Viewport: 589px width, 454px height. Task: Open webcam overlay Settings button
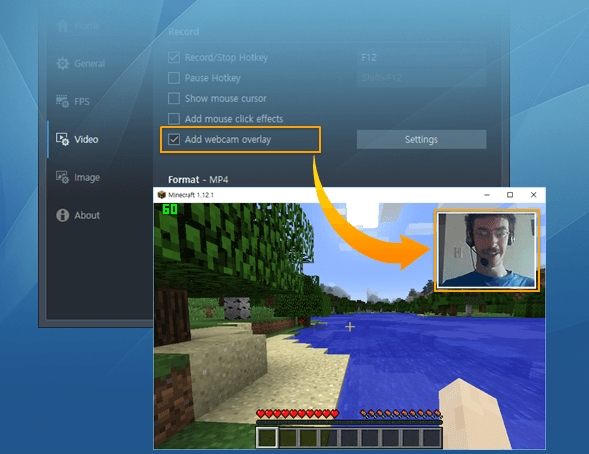click(x=421, y=139)
